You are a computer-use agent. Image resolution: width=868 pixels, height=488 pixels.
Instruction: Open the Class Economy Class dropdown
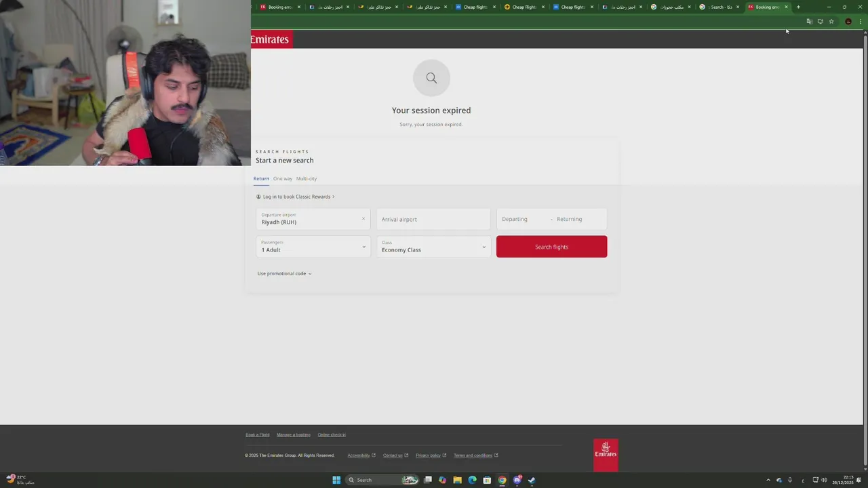point(433,247)
